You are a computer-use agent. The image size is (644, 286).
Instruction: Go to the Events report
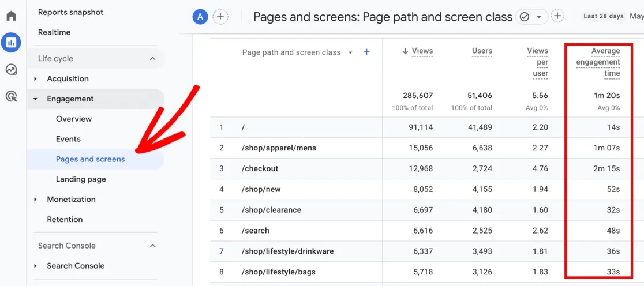(x=68, y=139)
